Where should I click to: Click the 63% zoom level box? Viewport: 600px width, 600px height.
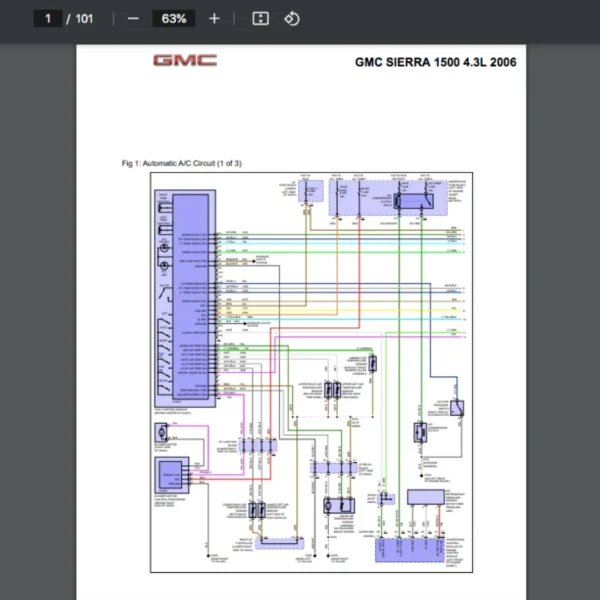173,18
